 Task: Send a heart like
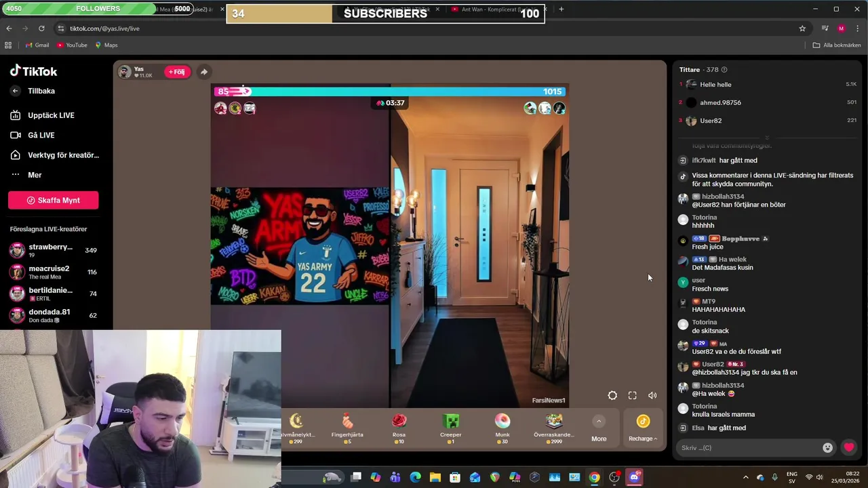pos(849,447)
